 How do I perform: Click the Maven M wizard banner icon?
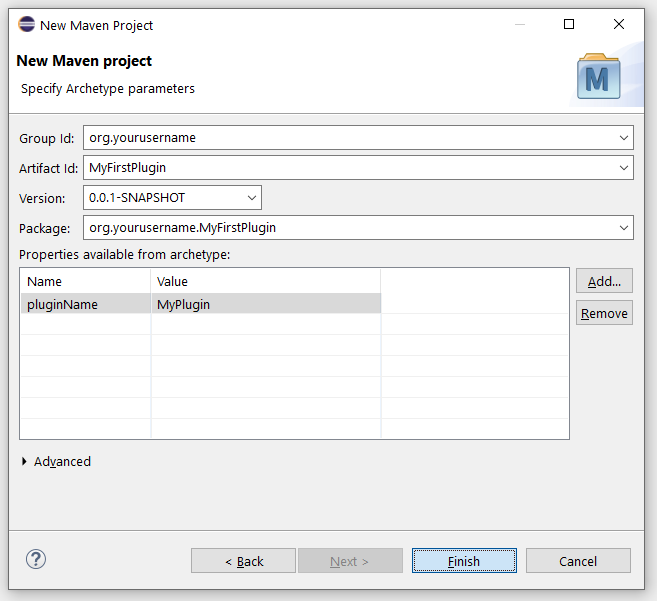click(598, 77)
